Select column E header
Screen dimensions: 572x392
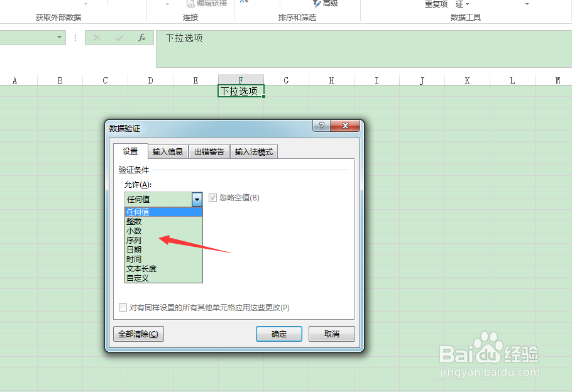[x=196, y=80]
